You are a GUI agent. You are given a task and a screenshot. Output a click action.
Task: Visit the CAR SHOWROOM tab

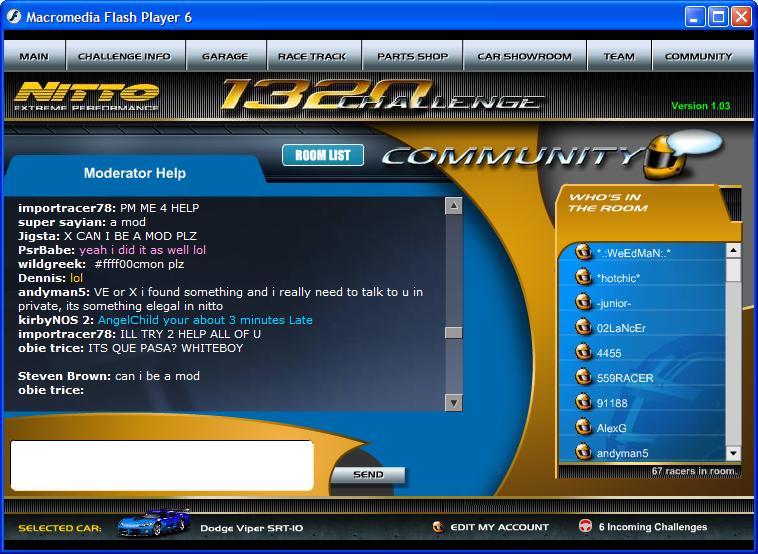click(x=525, y=56)
